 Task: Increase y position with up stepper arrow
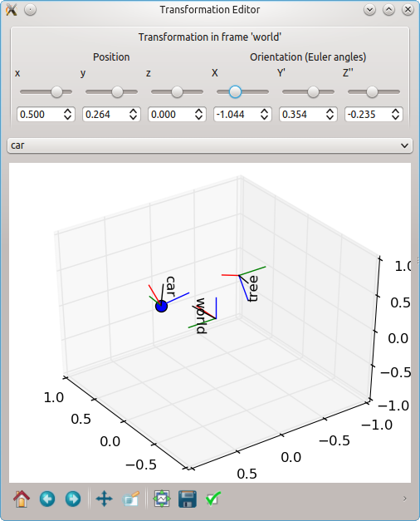tap(133, 111)
